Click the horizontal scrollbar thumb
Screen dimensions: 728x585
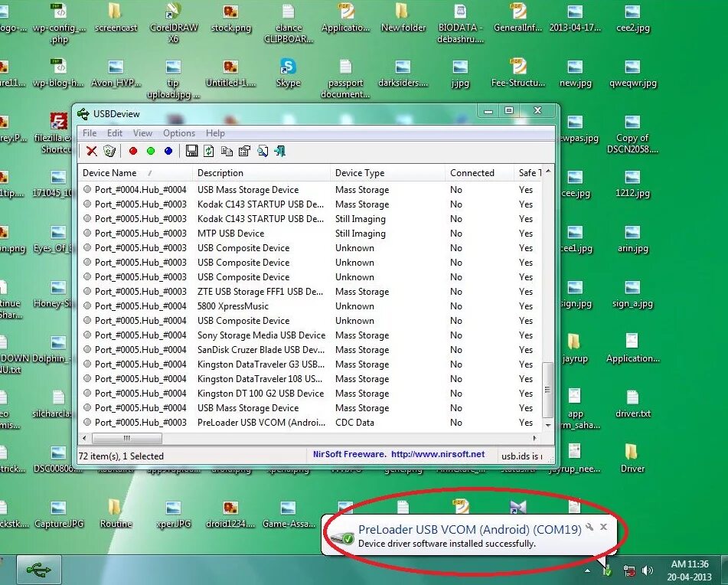click(x=127, y=438)
